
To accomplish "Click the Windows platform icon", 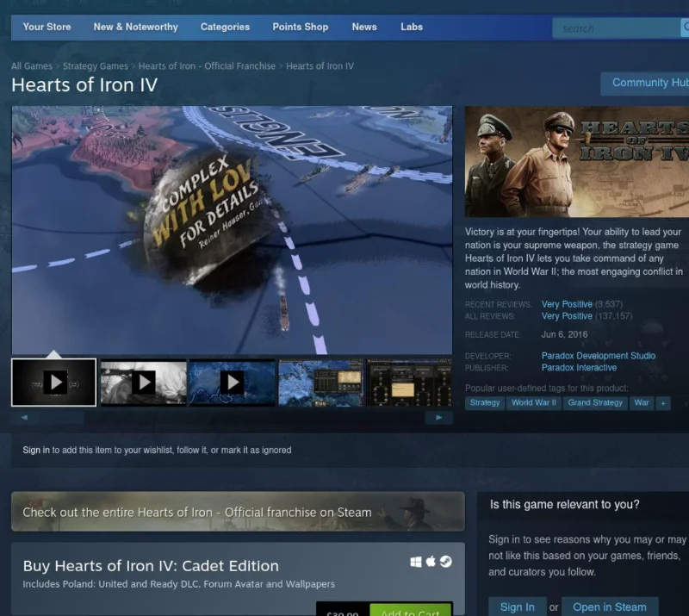I will click(x=416, y=562).
